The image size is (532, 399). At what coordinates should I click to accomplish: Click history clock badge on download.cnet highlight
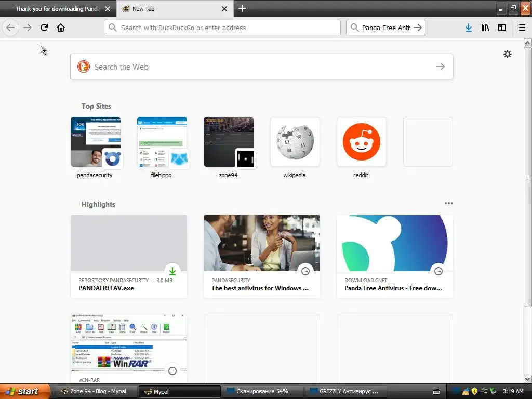438,271
